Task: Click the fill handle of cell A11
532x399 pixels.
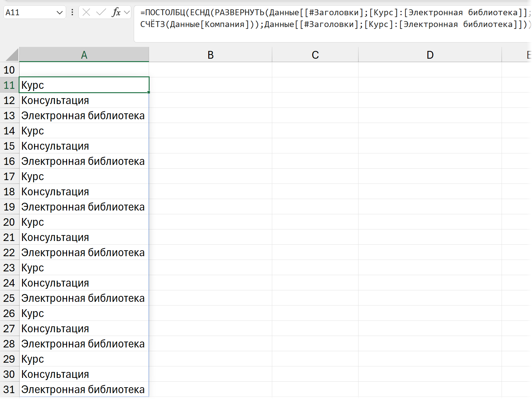Action: [x=149, y=92]
